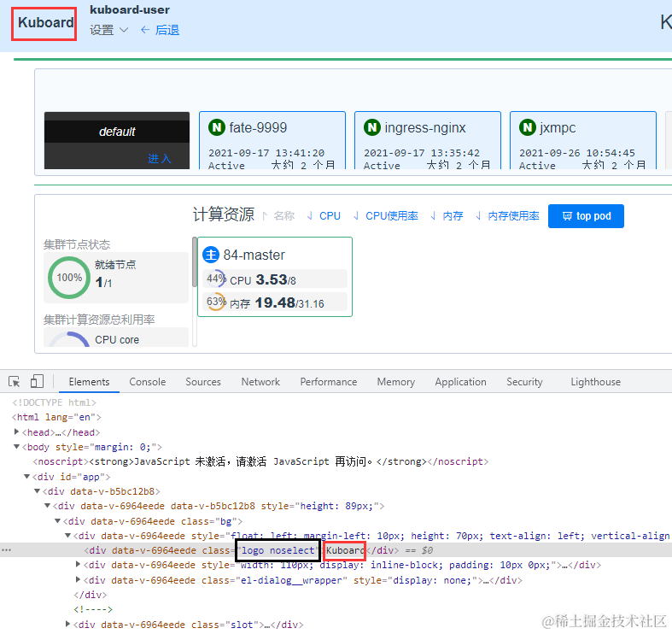Open the 设置 settings dropdown

point(108,30)
